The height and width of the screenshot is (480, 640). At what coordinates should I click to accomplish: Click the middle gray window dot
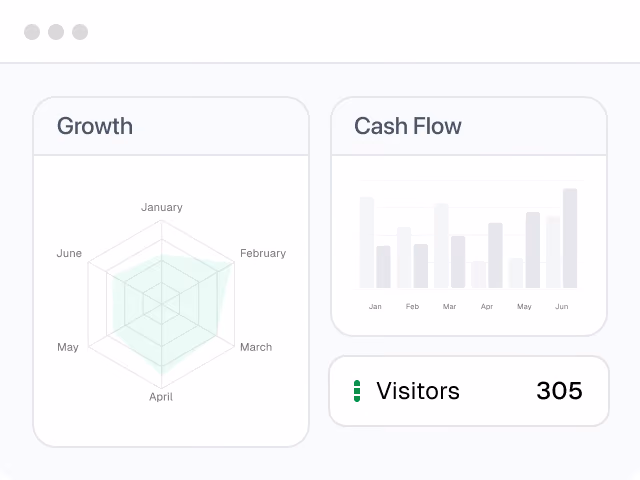(x=56, y=32)
